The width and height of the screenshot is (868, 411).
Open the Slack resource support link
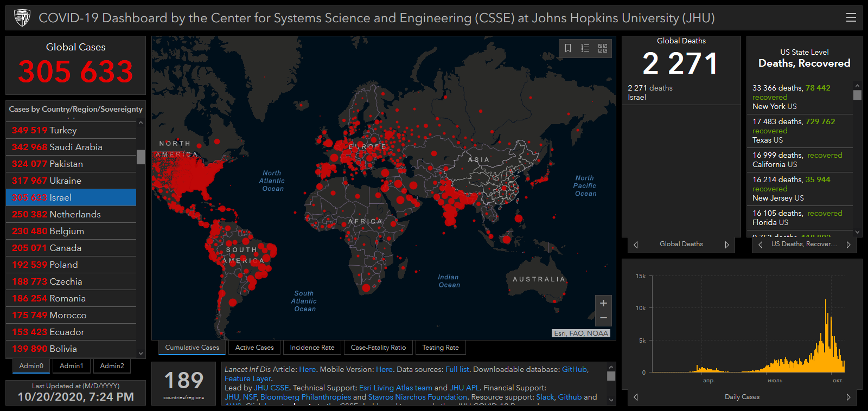point(545,397)
